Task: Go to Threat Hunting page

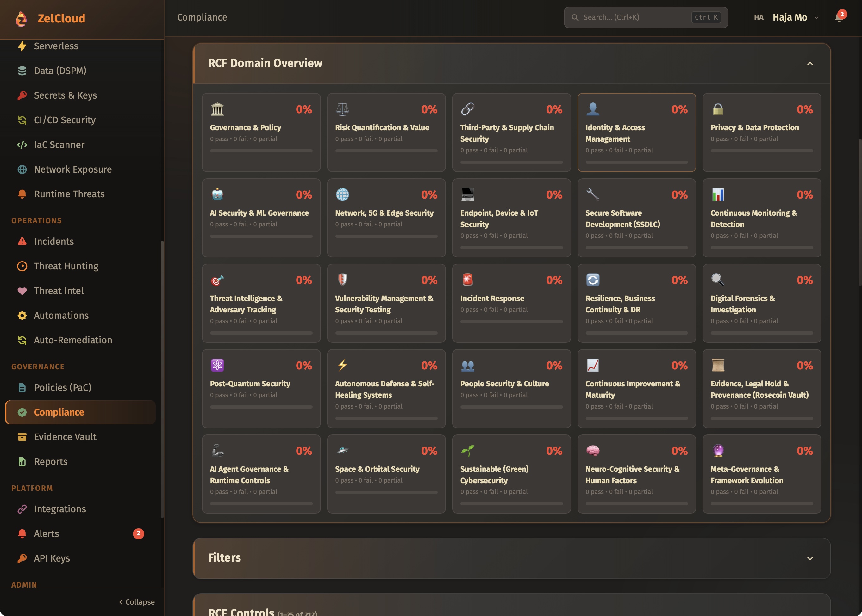Action: (66, 266)
